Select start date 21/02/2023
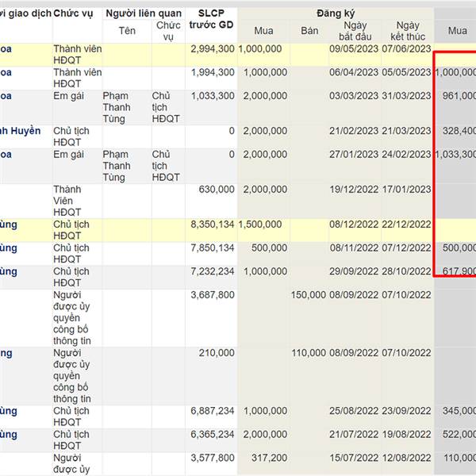Screen dimensions: 476x476 tap(354, 131)
